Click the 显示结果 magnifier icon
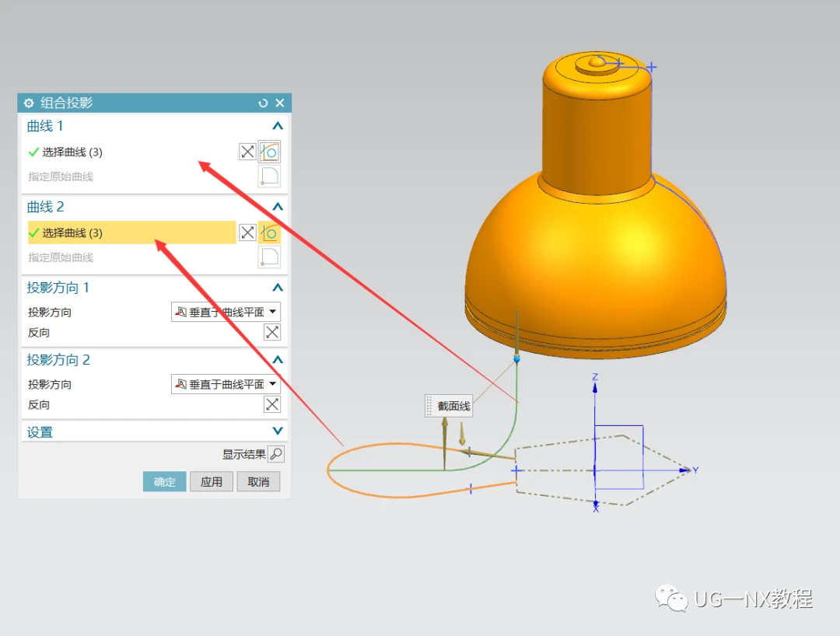840x636 pixels. tap(276, 454)
